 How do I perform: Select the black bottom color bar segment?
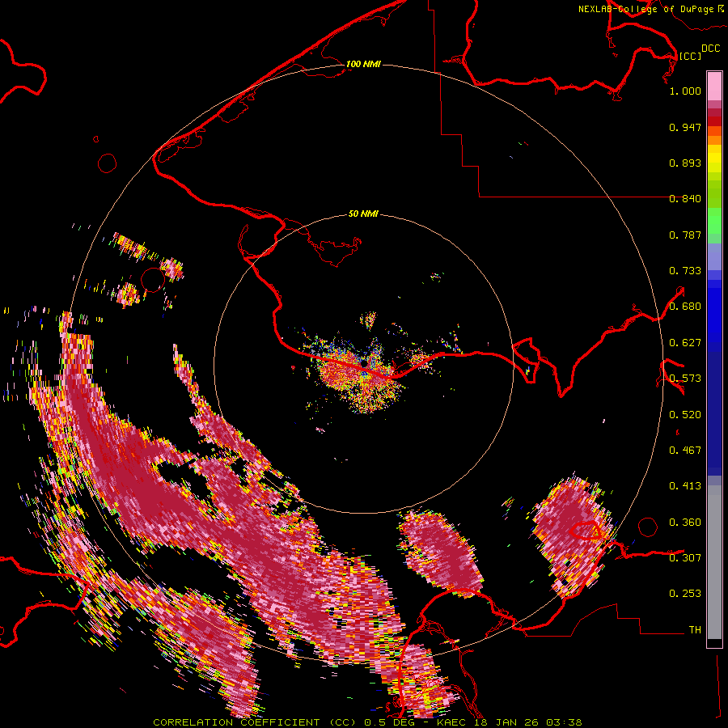(714, 642)
